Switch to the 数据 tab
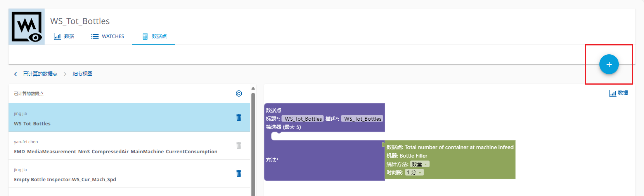 (64, 36)
